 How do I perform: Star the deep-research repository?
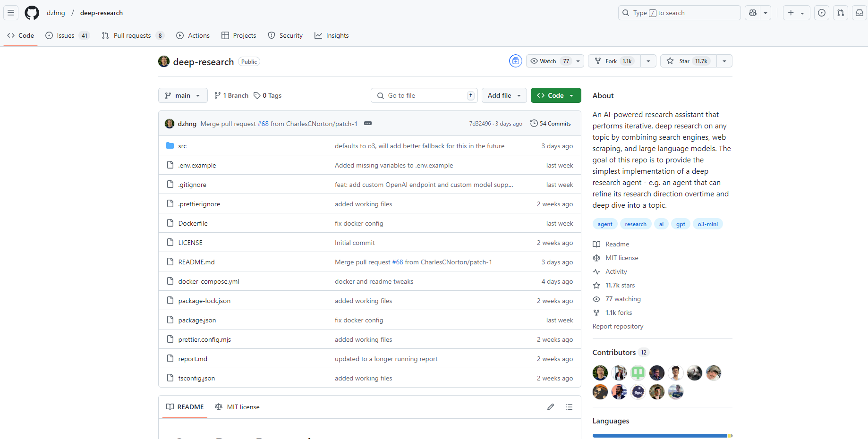(x=689, y=61)
